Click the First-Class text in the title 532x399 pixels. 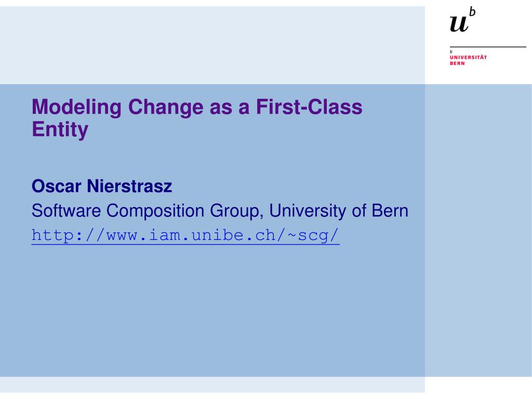pyautogui.click(x=309, y=107)
